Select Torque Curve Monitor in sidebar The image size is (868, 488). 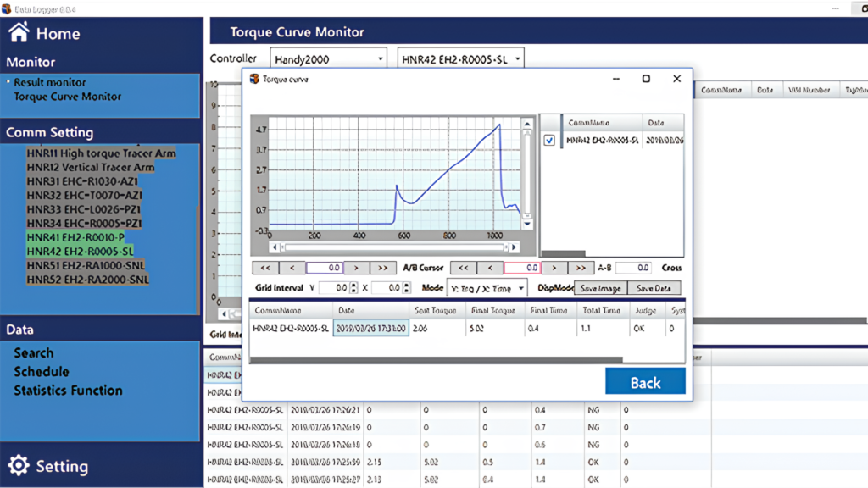pyautogui.click(x=68, y=97)
